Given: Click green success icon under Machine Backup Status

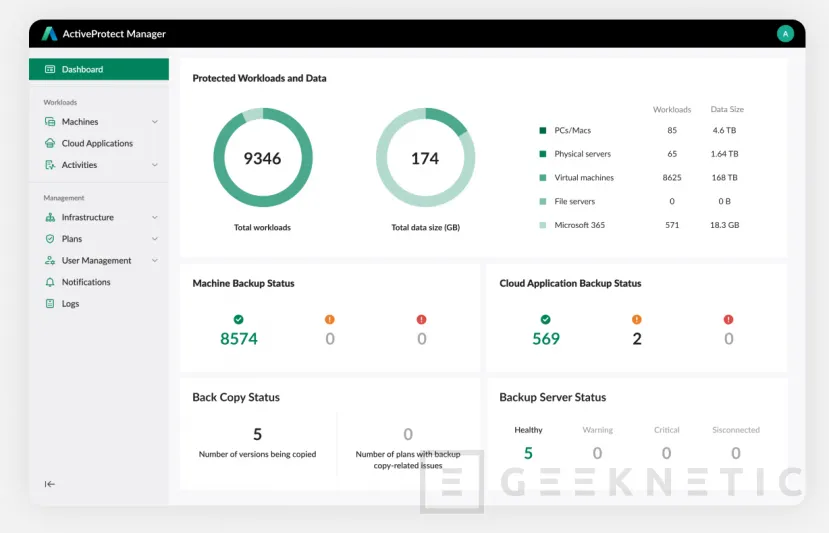Looking at the screenshot, I should click(x=238, y=319).
